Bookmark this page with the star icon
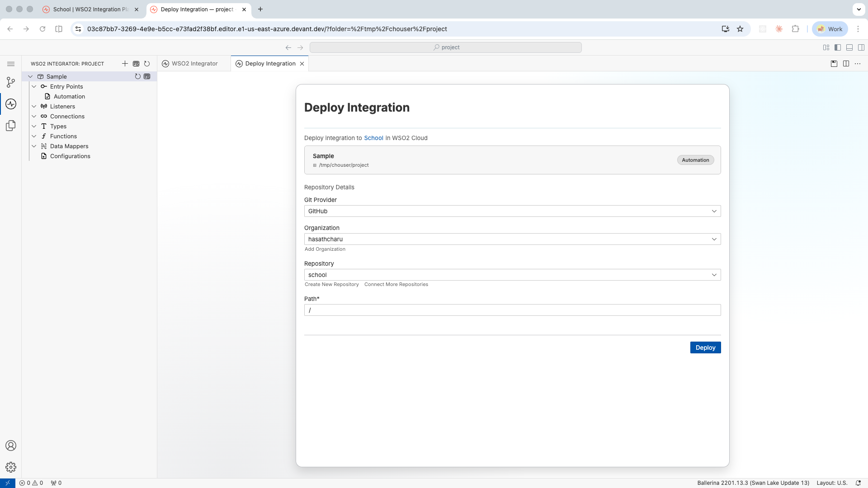The width and height of the screenshot is (868, 488). click(740, 29)
